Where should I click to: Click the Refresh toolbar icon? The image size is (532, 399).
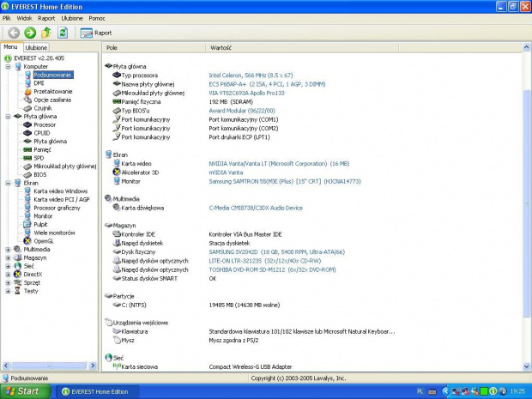click(x=63, y=33)
